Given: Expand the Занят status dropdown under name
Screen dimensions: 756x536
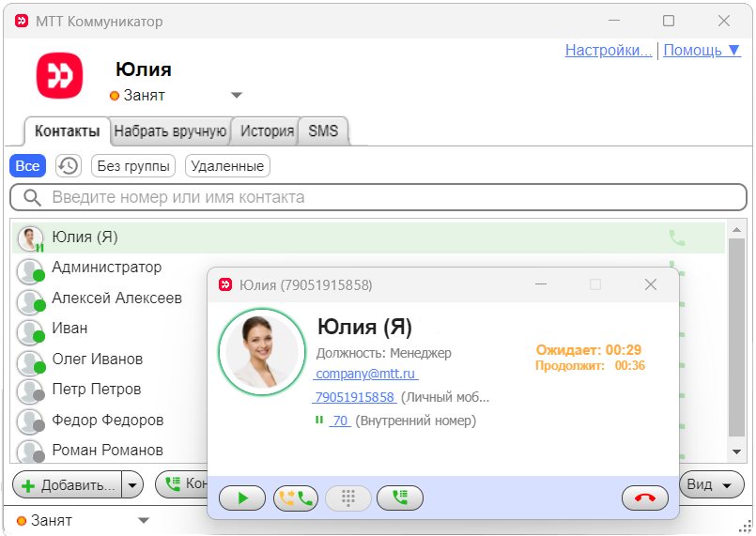Looking at the screenshot, I should [x=237, y=95].
